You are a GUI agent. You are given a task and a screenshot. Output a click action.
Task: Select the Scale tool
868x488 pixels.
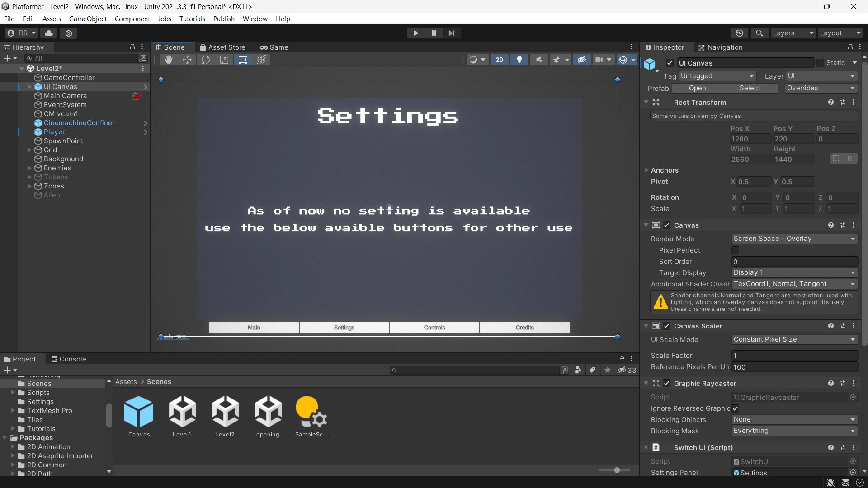pyautogui.click(x=224, y=60)
